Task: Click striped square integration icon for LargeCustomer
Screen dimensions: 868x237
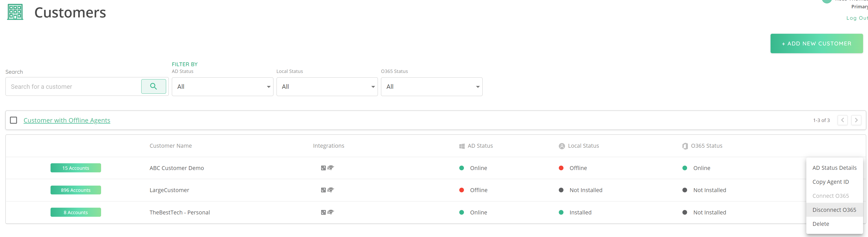Action: click(x=323, y=190)
